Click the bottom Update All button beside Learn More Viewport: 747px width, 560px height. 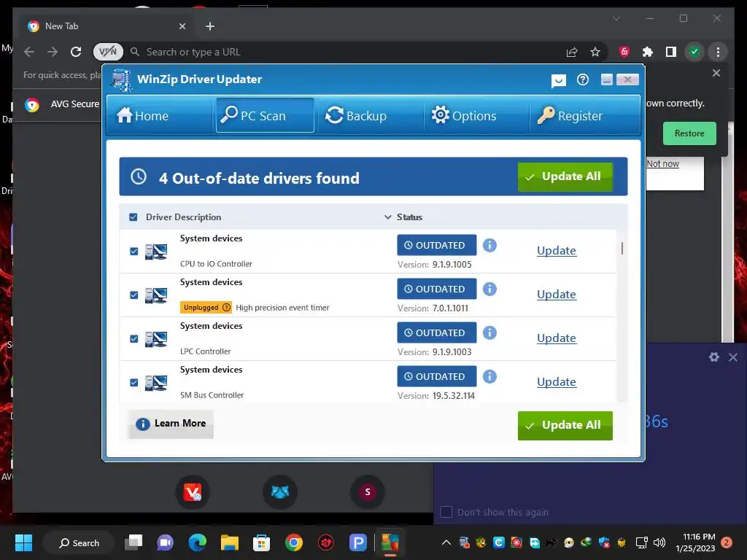(x=565, y=425)
